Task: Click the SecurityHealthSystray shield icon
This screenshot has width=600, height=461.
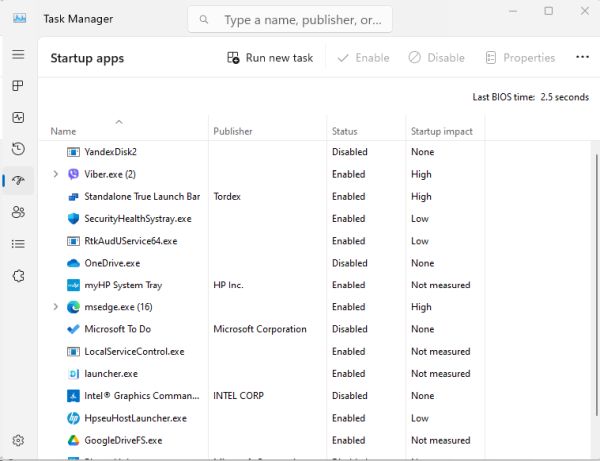Action: pos(73,218)
